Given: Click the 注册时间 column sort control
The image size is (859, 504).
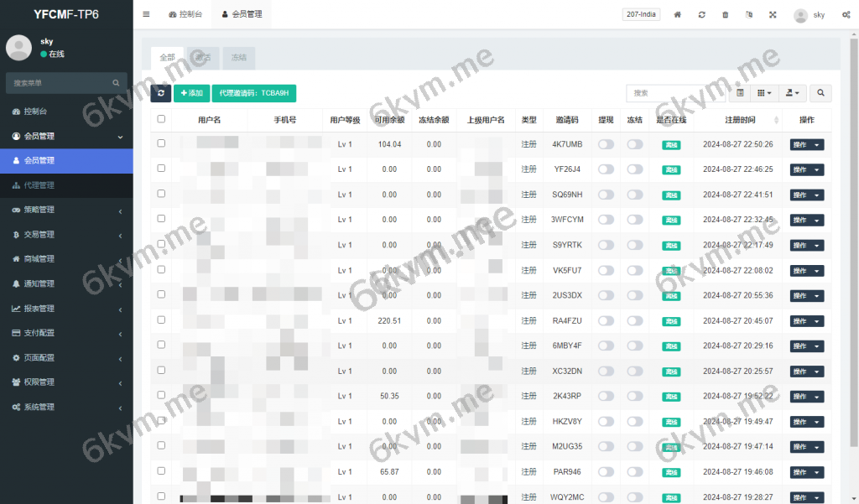Looking at the screenshot, I should 776,120.
